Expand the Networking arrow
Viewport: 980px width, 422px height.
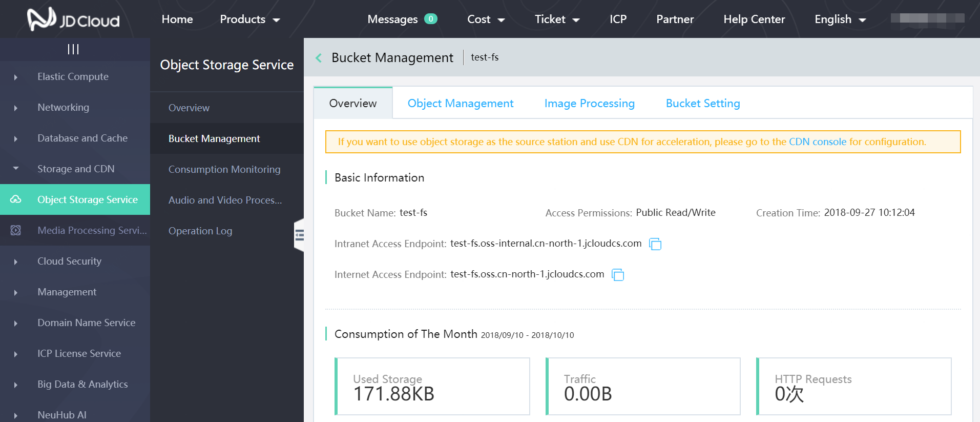pyautogui.click(x=16, y=108)
